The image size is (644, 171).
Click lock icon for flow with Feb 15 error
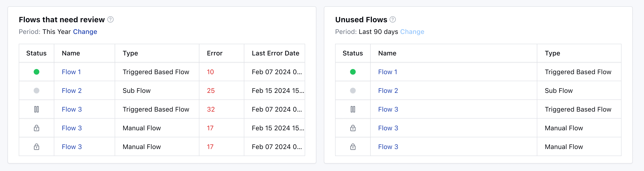[x=37, y=128]
